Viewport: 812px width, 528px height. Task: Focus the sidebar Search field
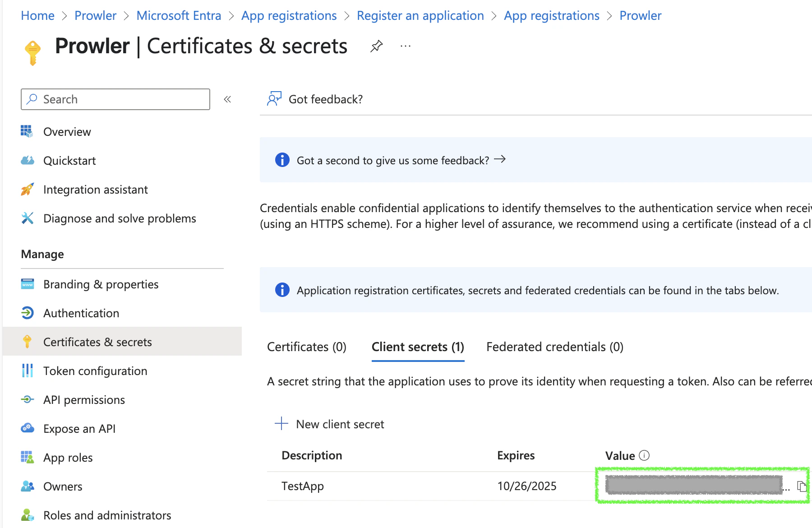tap(115, 99)
